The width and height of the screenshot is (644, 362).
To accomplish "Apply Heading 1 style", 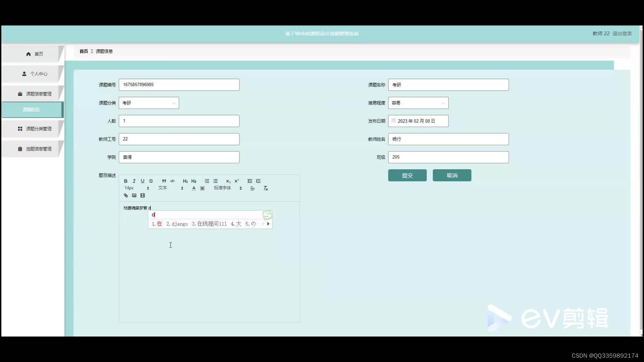I will (185, 181).
